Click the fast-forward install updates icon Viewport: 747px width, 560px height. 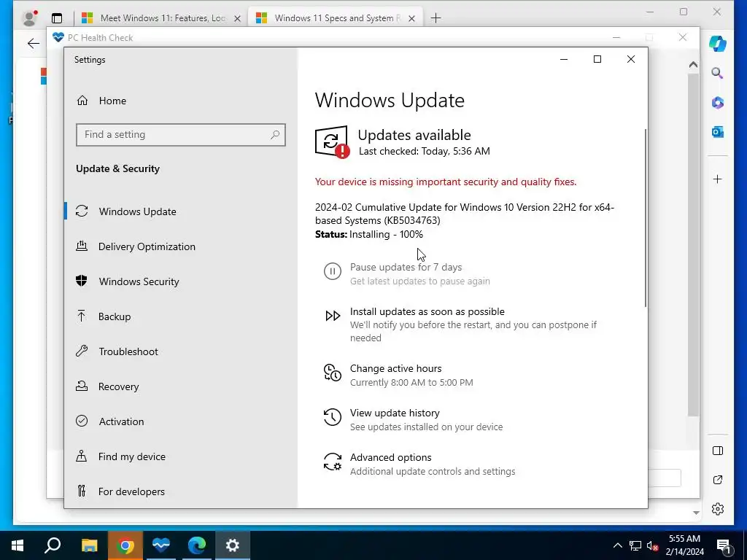click(x=333, y=316)
